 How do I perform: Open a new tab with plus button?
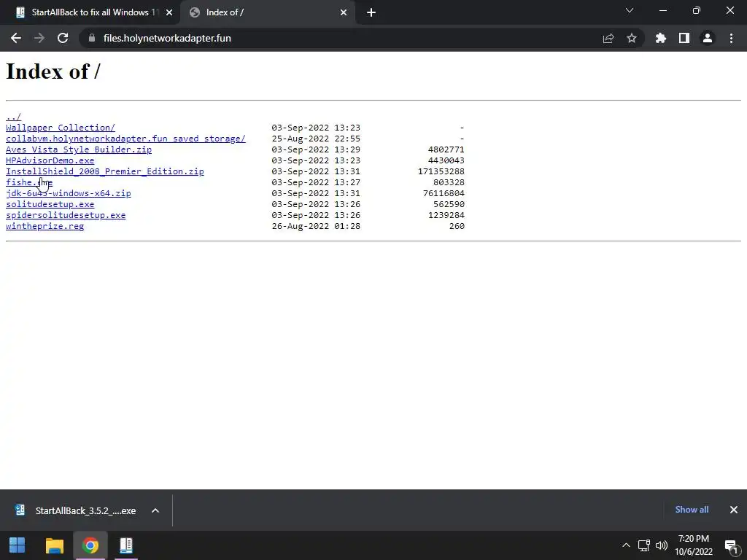tap(371, 12)
